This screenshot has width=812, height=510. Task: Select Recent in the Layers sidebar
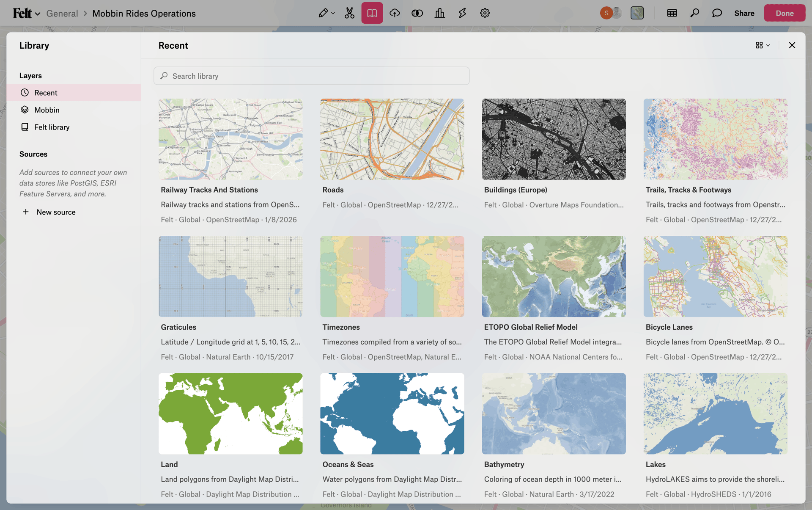[74, 93]
